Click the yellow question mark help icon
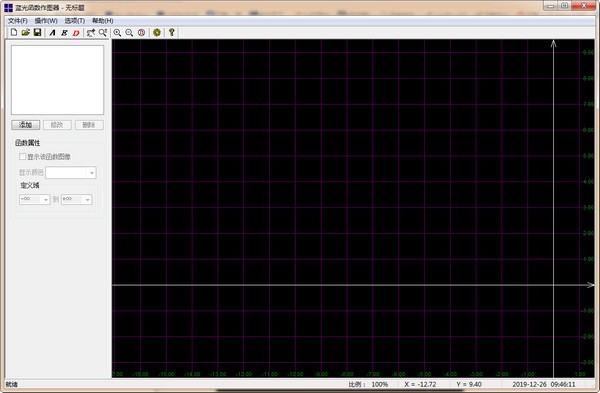This screenshot has height=393, width=600. 172,33
